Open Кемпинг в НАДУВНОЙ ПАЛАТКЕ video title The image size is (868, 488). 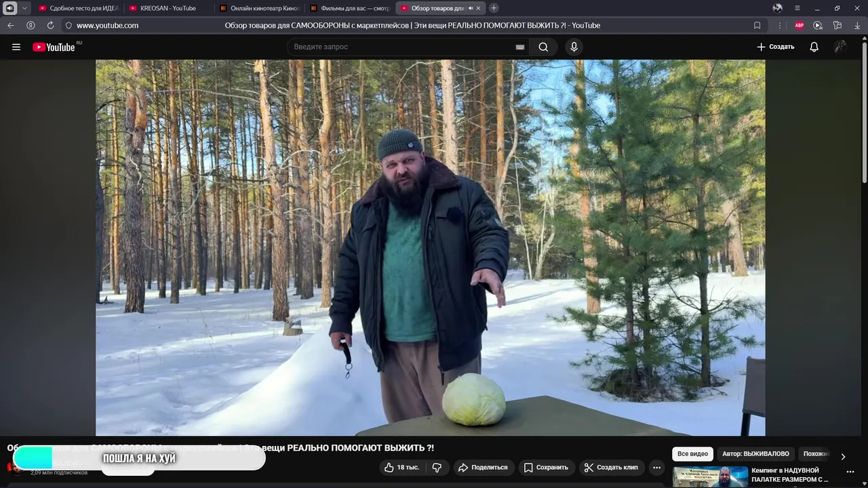[x=791, y=475]
